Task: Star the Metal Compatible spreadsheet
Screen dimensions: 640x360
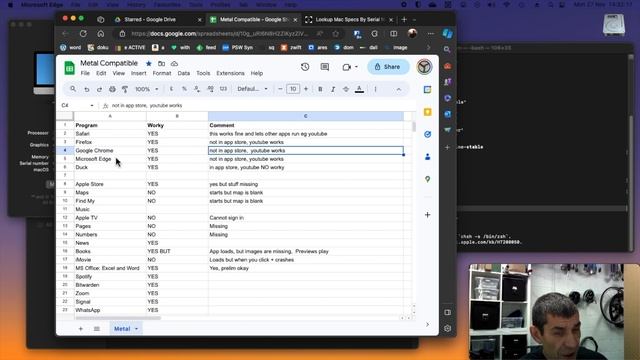Action: pyautogui.click(x=149, y=63)
